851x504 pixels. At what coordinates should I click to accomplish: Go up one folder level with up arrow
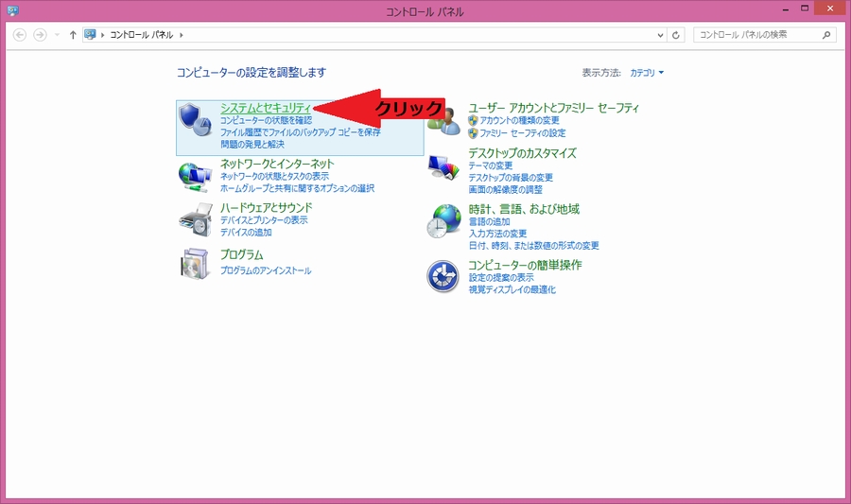[x=73, y=35]
